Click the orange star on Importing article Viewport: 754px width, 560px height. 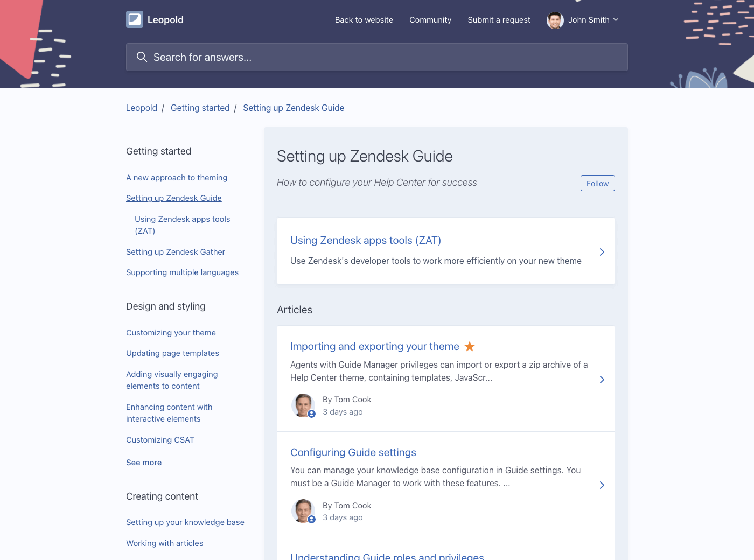[470, 346]
